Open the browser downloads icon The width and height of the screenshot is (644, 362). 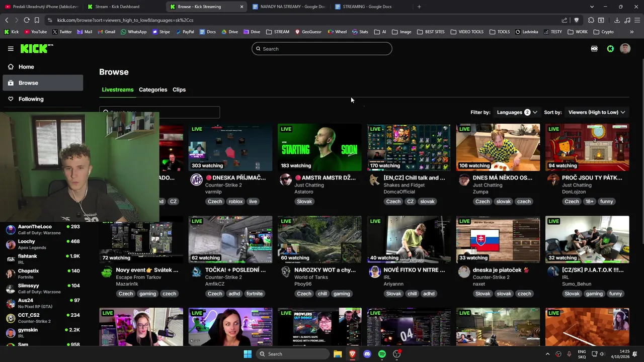[617, 20]
